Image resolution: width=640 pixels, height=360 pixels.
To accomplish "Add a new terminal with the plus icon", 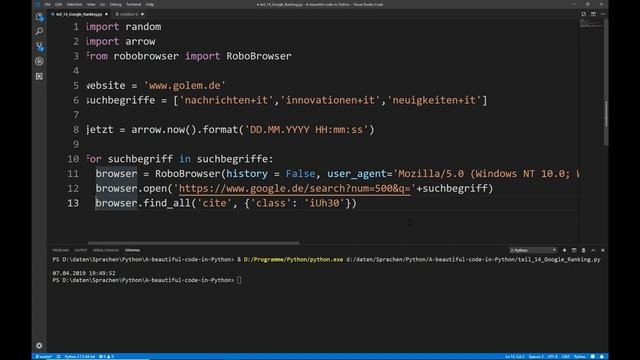I will 564,250.
